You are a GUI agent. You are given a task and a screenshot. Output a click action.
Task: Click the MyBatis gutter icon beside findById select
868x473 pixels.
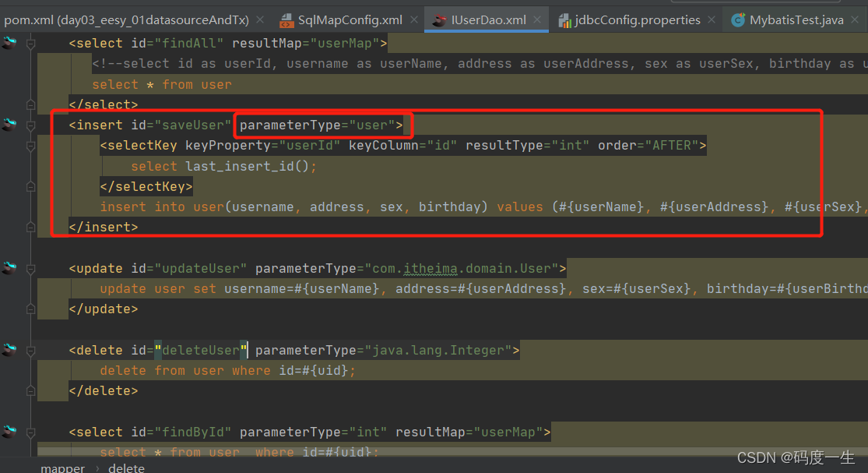coord(9,432)
